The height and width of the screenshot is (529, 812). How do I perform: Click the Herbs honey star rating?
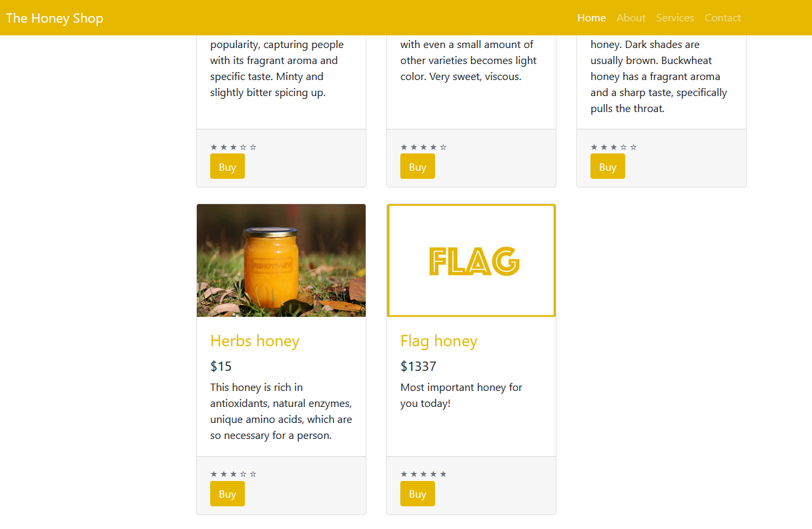(x=234, y=474)
